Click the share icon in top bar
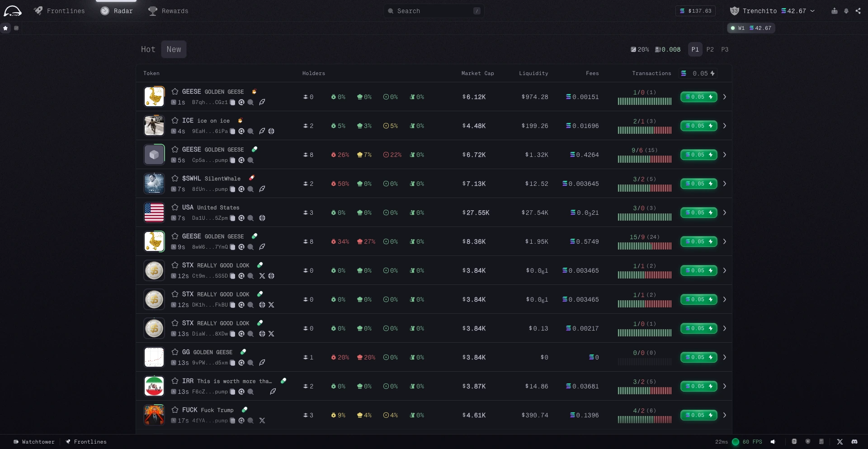The height and width of the screenshot is (449, 868). pos(858,11)
